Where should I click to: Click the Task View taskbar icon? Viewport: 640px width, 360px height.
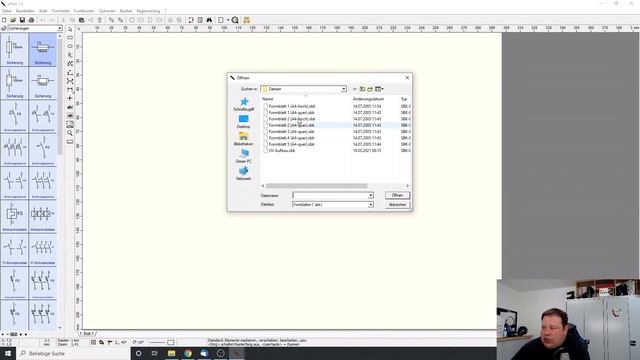[155, 353]
